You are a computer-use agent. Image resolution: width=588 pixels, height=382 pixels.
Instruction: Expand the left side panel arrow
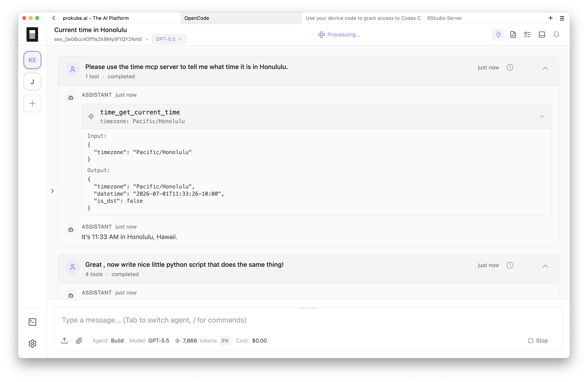click(52, 191)
